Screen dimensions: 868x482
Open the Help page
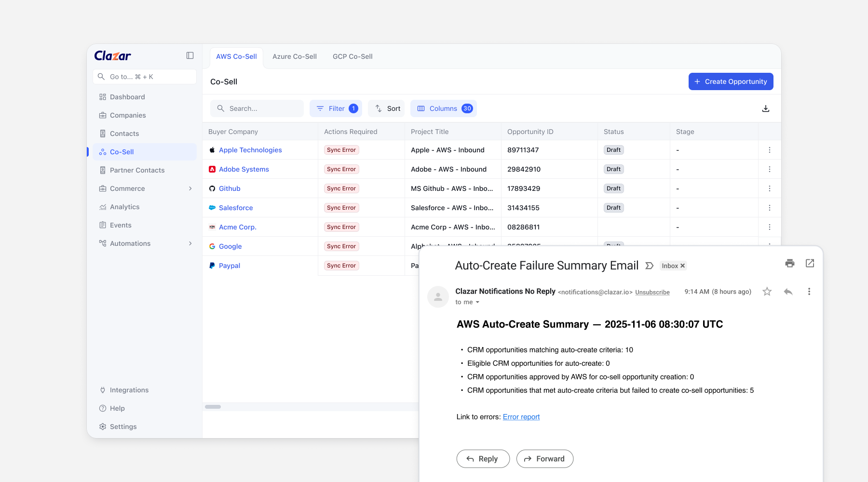[145, 408]
